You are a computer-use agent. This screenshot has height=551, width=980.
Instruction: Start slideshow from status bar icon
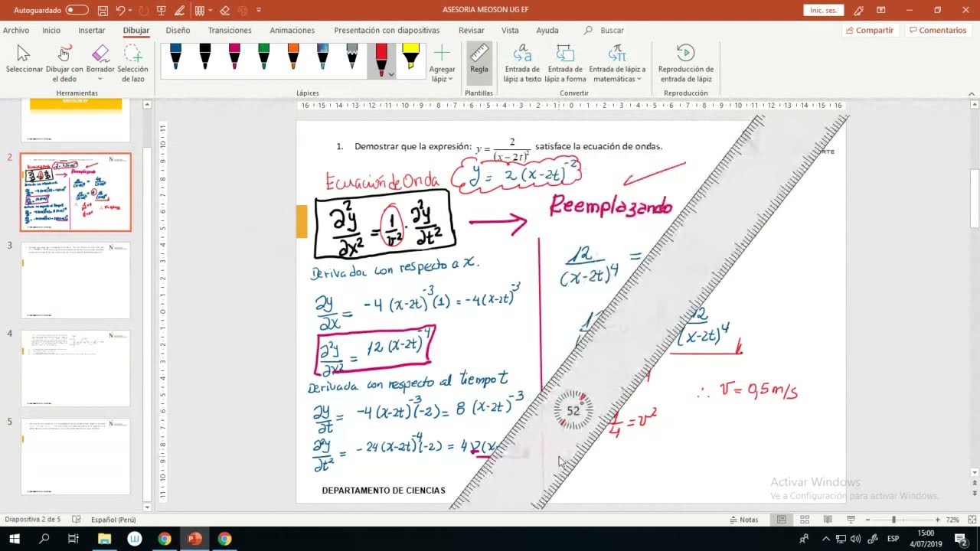pos(851,520)
